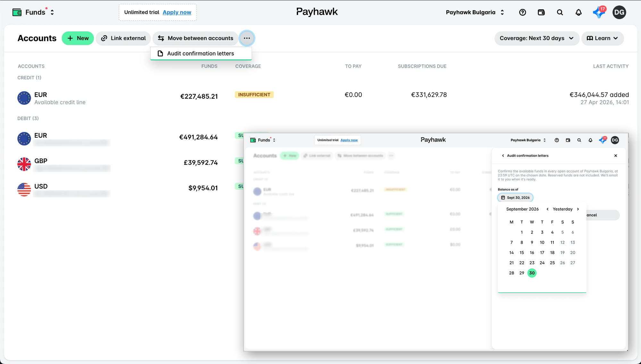641x364 pixels.
Task: Open the assistant icon with 17 badge
Action: coord(599,12)
